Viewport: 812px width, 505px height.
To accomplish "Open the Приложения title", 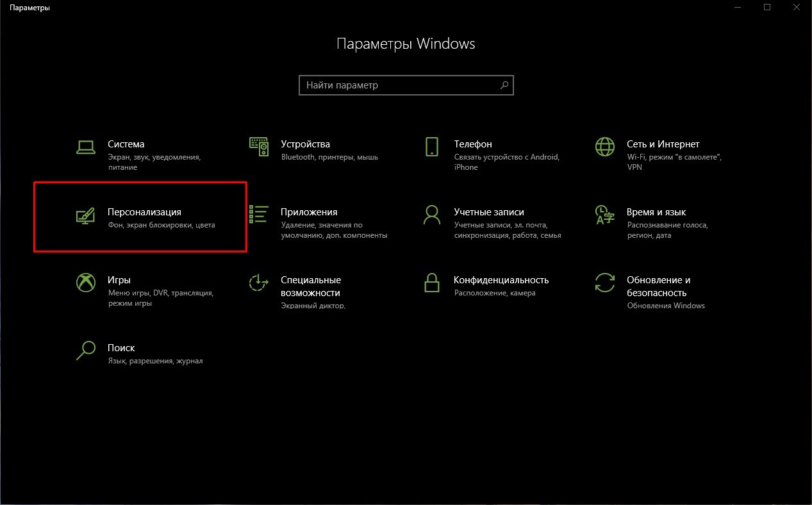I will pos(309,212).
